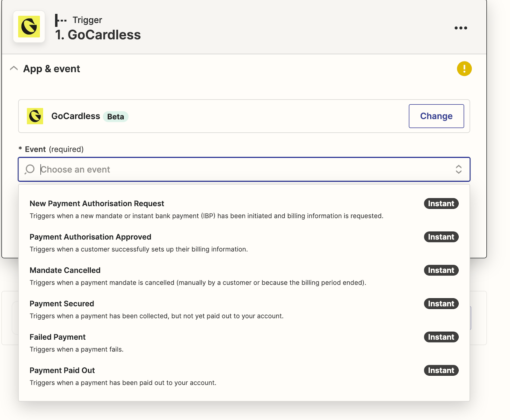Click the small GoCardless app icon

(35, 116)
